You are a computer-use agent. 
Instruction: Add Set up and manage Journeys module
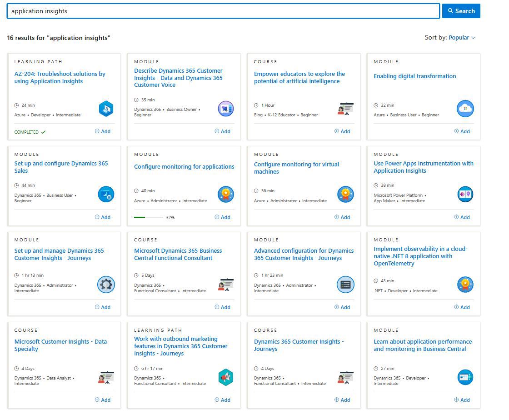pos(103,307)
